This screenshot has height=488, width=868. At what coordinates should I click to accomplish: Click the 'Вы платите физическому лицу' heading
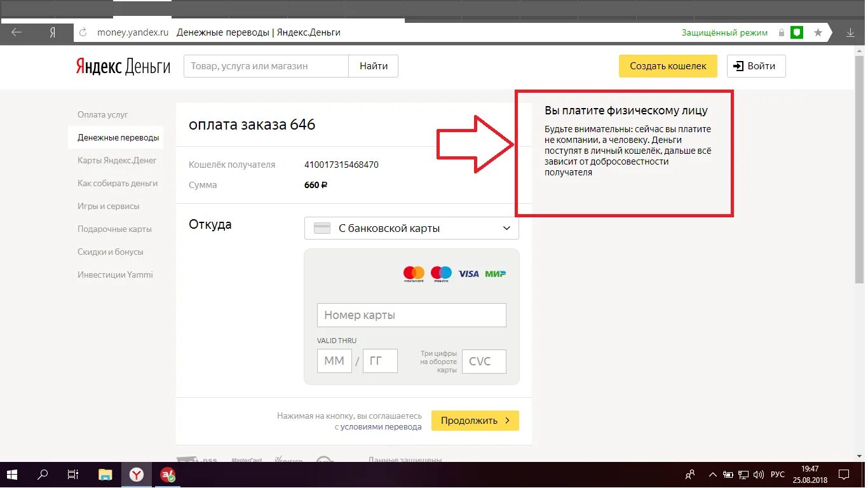626,111
